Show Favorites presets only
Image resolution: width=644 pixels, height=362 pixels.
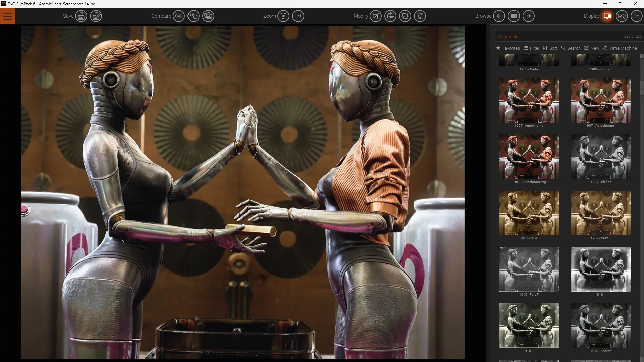click(508, 48)
